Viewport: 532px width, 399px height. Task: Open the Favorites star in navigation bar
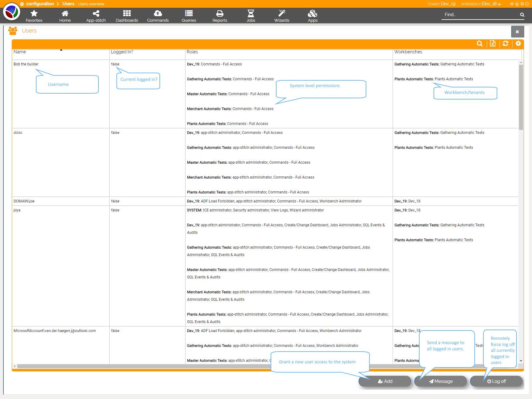click(34, 16)
